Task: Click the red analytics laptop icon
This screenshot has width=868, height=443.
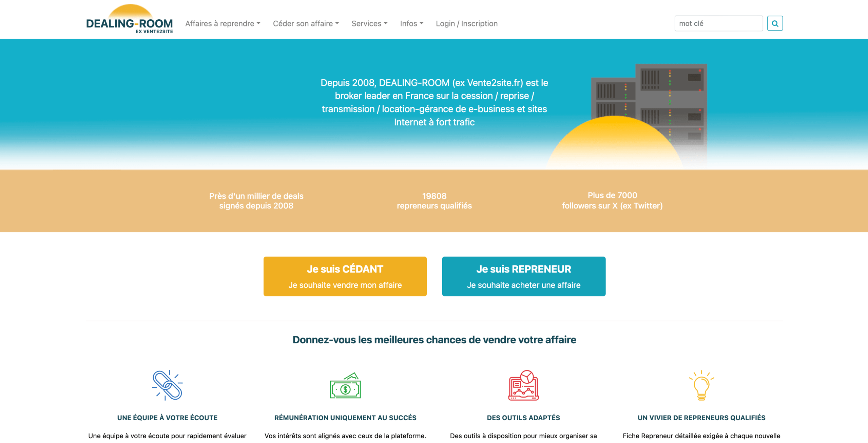Action: (x=523, y=385)
